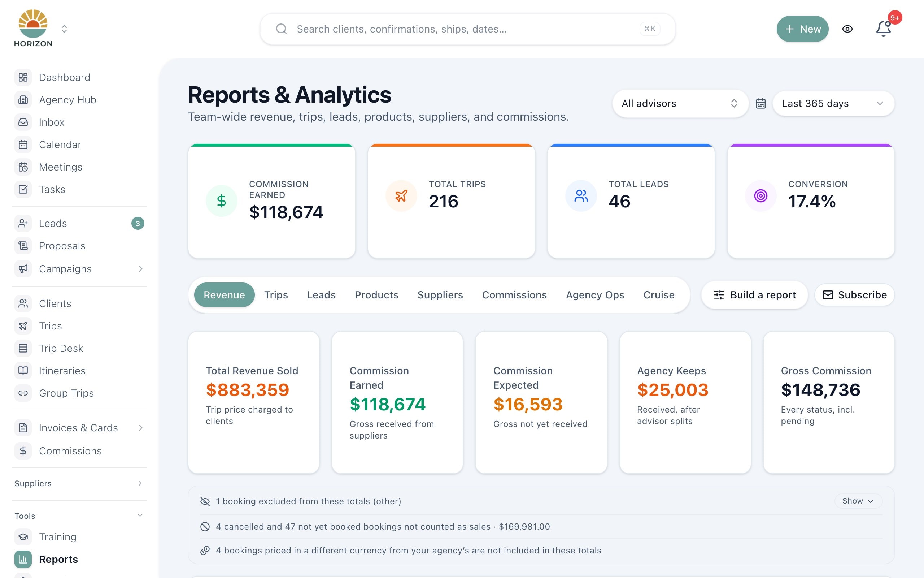Open the Calendar sidebar icon
This screenshot has height=578, width=924.
click(x=23, y=144)
